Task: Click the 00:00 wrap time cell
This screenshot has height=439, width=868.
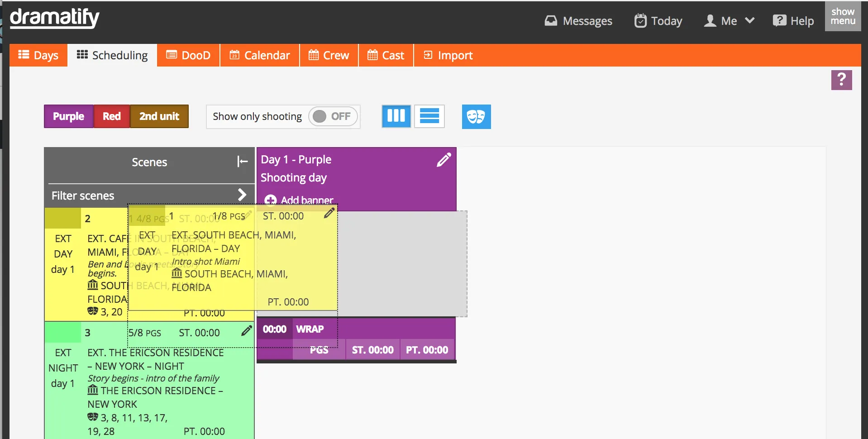Action: [x=275, y=329]
